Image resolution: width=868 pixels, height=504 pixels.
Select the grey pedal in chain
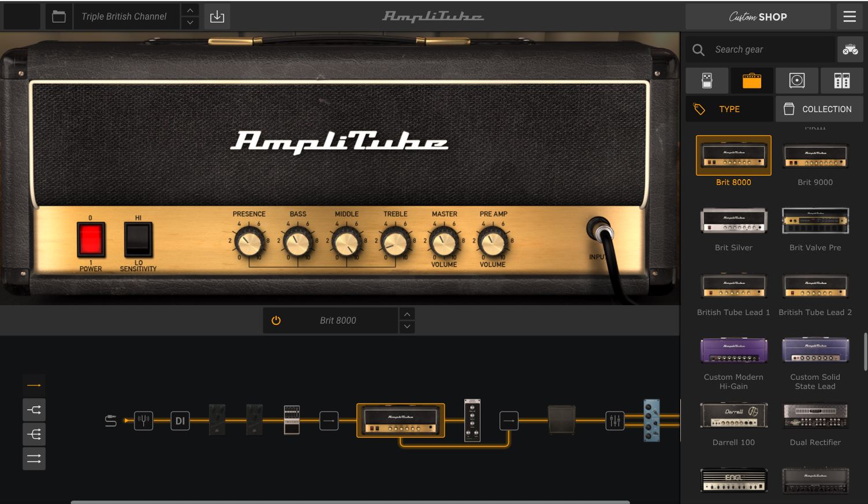click(292, 420)
